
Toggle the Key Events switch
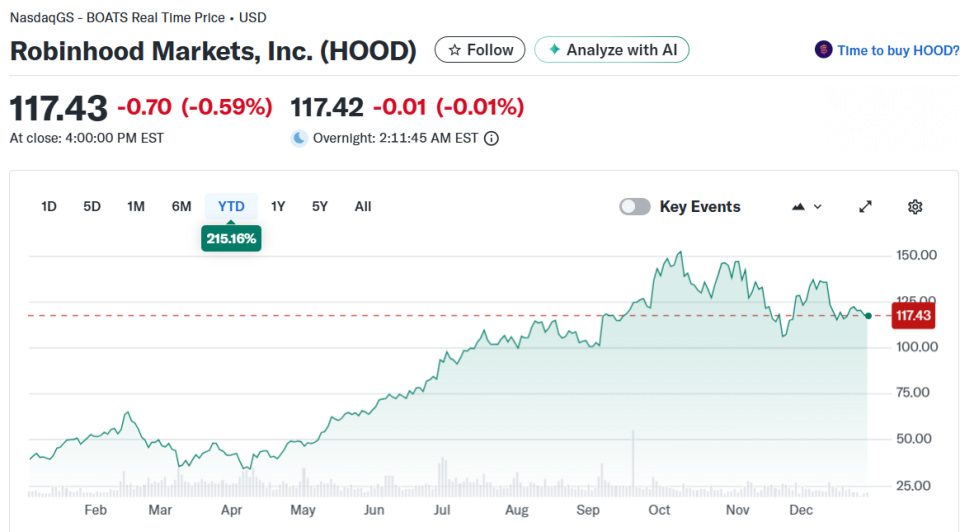[x=635, y=207]
